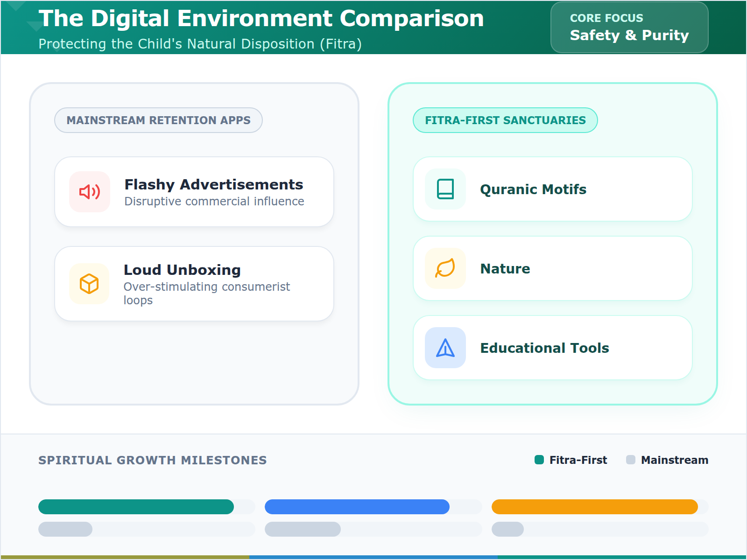Click the book icon for Quranic Motifs

[444, 189]
